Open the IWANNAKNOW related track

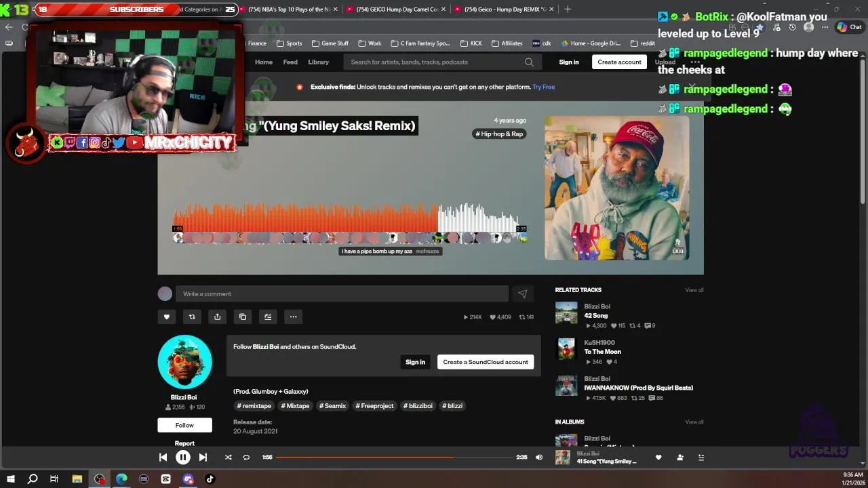click(639, 388)
